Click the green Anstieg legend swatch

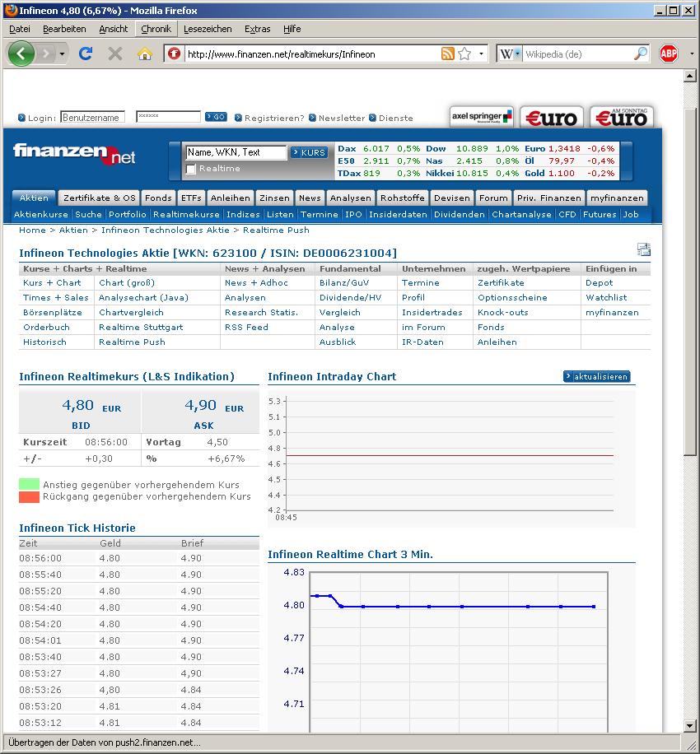[x=29, y=484]
